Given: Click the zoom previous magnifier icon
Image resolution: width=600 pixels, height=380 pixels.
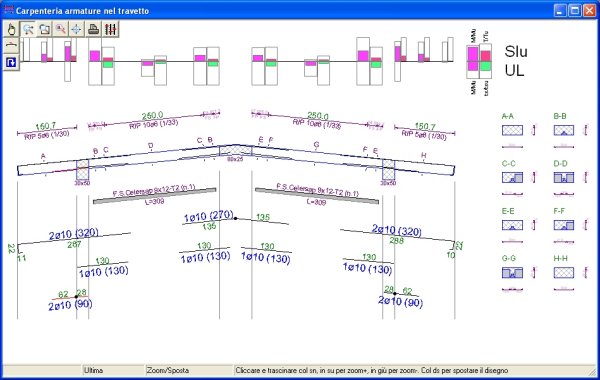Looking at the screenshot, I should 60,29.
